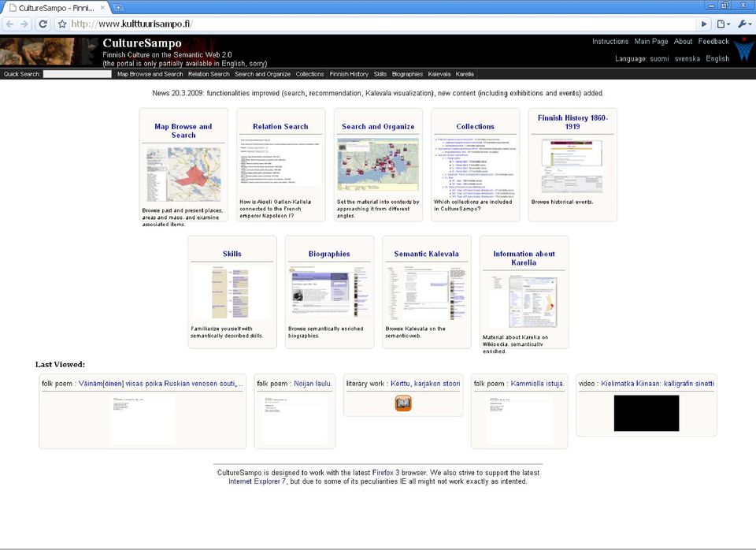
Task: Open the Finnish History preview thumbnail
Action: point(573,165)
